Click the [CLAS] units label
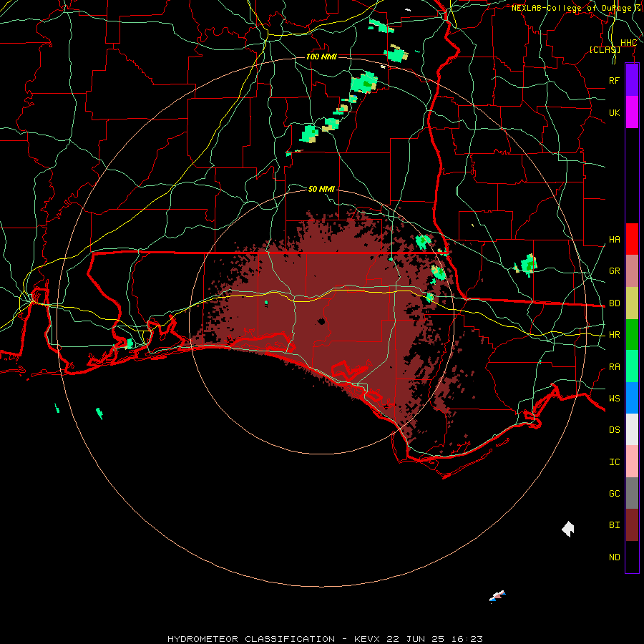The height and width of the screenshot is (644, 644). (x=605, y=50)
